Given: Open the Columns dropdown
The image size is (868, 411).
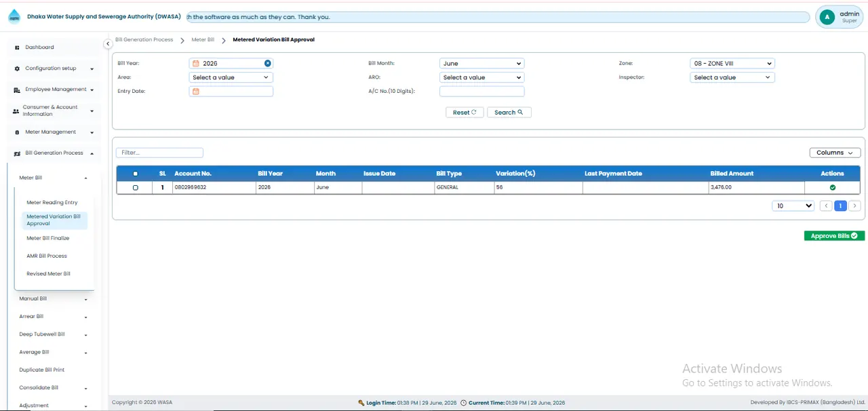Looking at the screenshot, I should pos(835,153).
